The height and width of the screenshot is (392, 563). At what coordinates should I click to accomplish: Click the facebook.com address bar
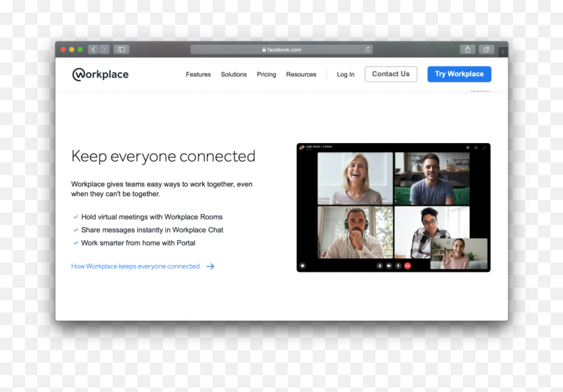point(281,49)
